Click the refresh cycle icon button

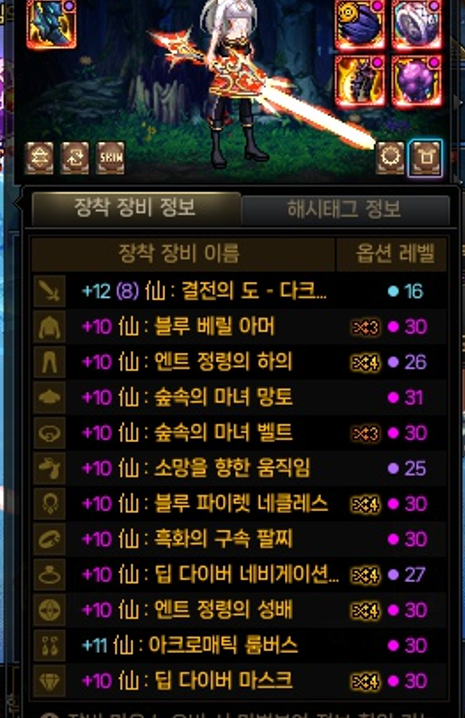coord(75,158)
